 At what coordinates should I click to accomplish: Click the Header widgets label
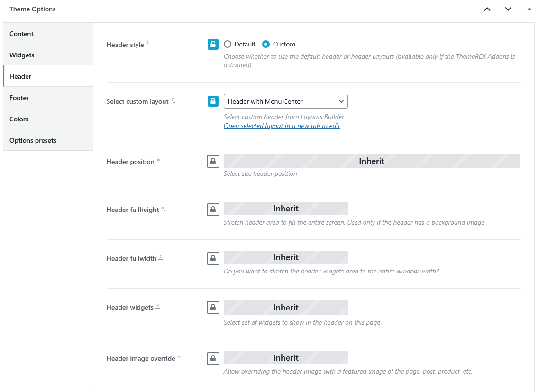click(130, 307)
